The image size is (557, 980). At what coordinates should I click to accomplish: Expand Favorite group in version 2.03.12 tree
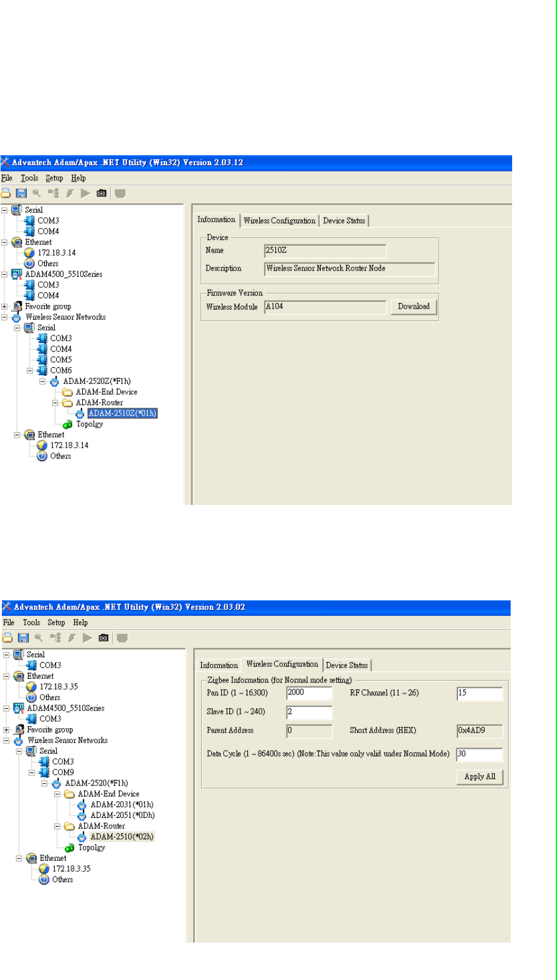click(x=4, y=307)
